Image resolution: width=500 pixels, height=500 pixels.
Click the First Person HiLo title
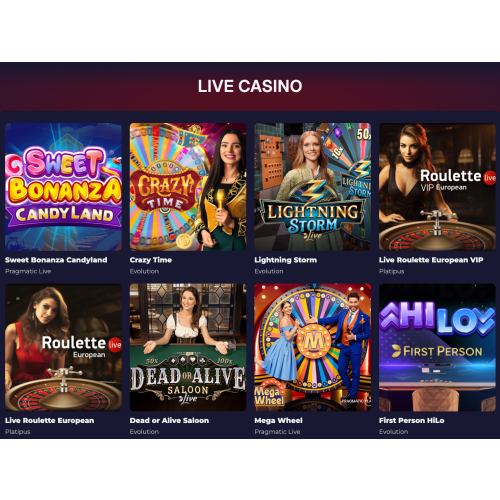412,421
